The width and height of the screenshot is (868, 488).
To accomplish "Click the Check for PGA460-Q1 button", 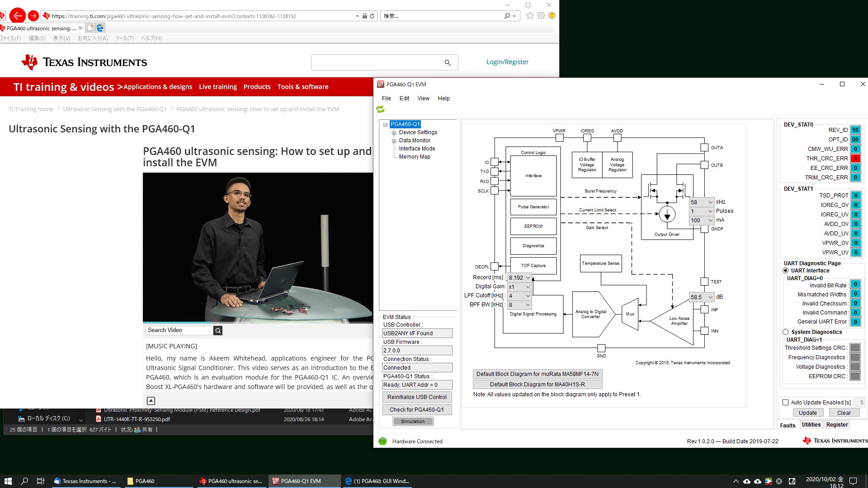I will (417, 410).
